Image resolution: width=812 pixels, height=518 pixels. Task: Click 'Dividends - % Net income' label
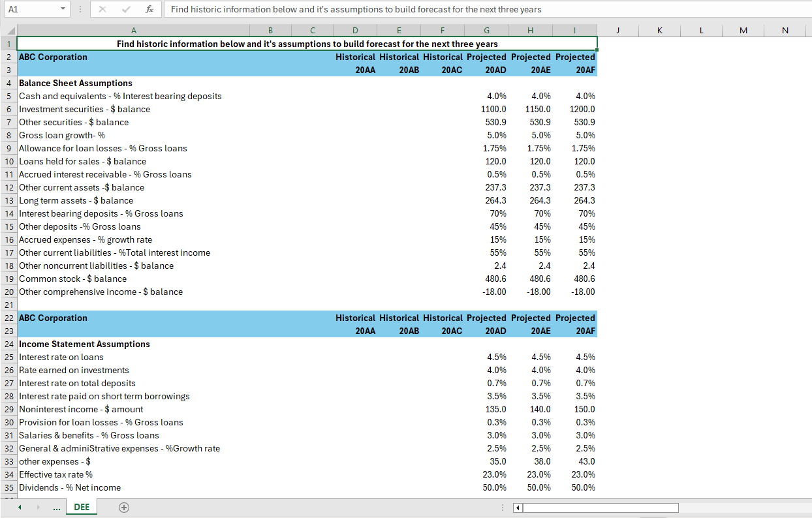click(x=70, y=487)
